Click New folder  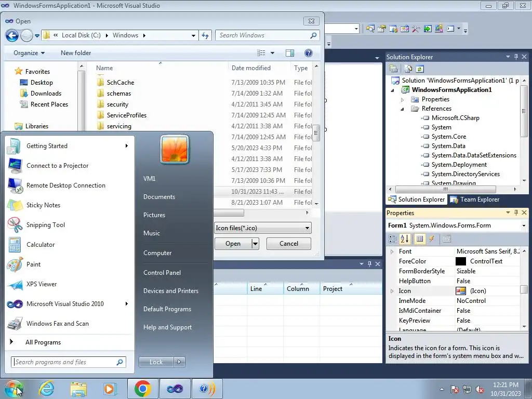click(76, 53)
